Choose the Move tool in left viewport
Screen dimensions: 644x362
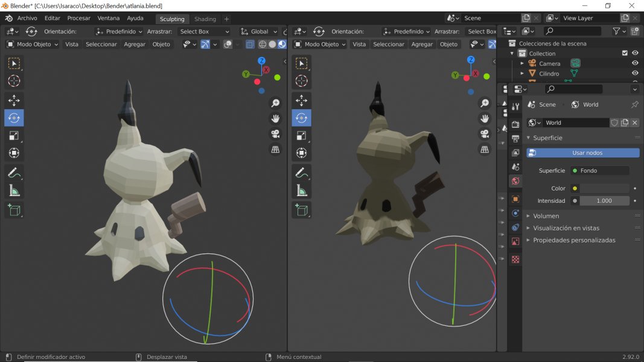click(x=14, y=100)
